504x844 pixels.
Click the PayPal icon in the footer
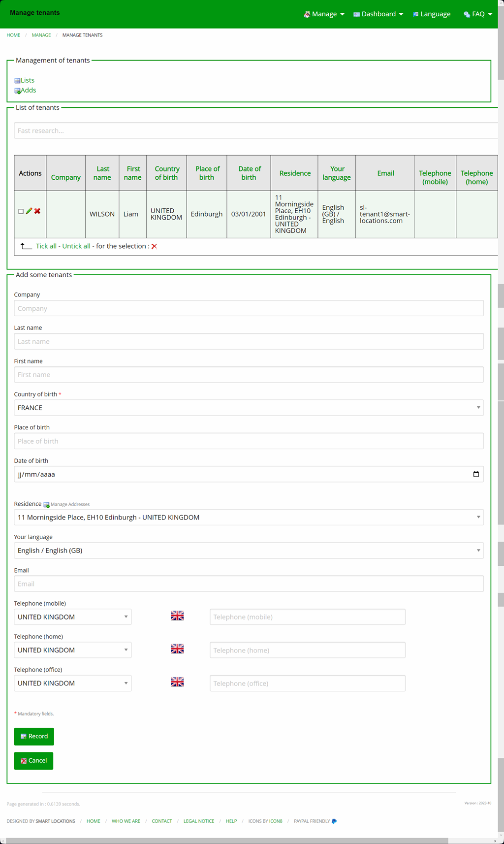pyautogui.click(x=334, y=821)
